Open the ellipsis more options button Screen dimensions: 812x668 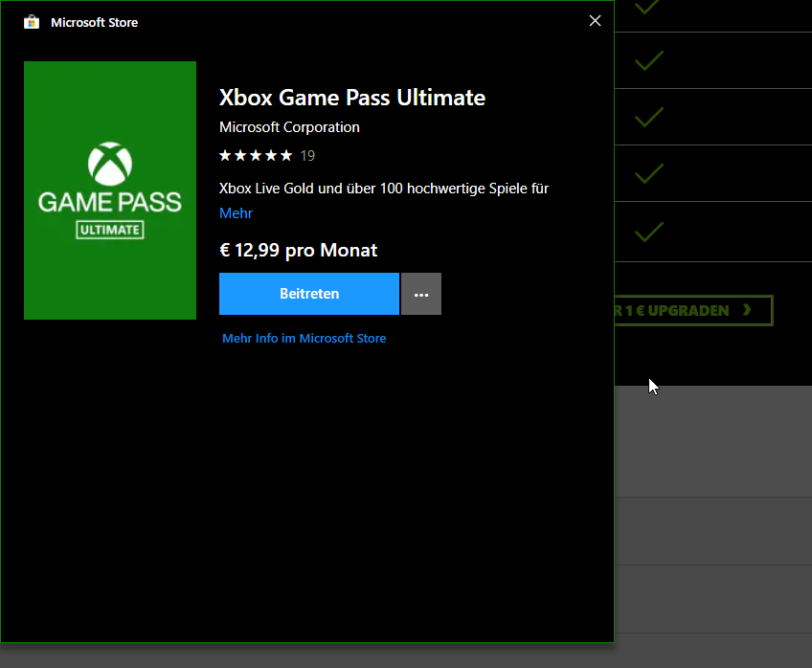click(x=421, y=294)
